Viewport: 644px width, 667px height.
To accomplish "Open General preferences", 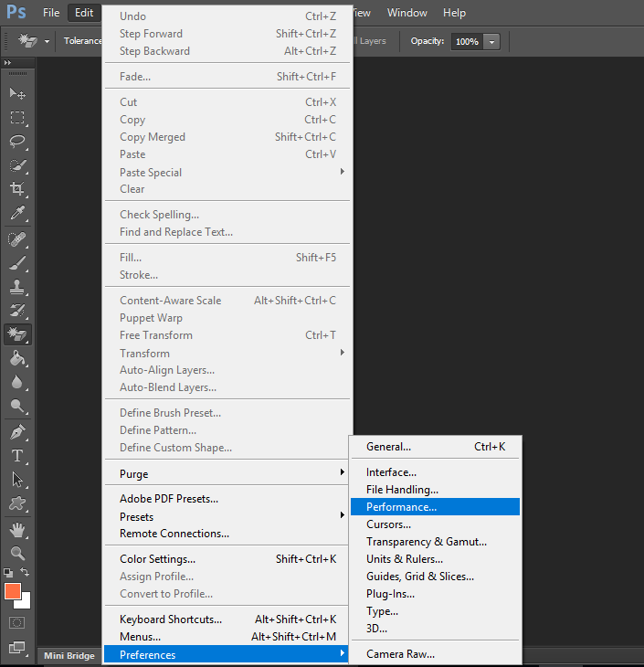I will tap(435, 447).
